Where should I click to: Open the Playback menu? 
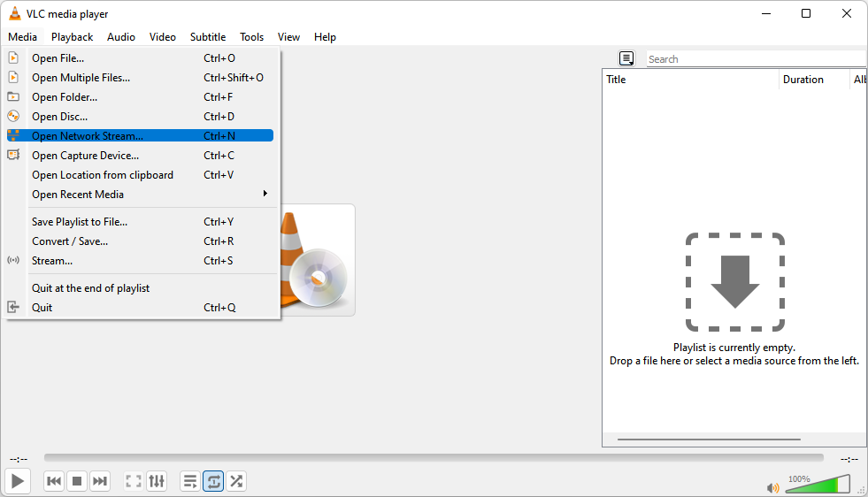(72, 37)
